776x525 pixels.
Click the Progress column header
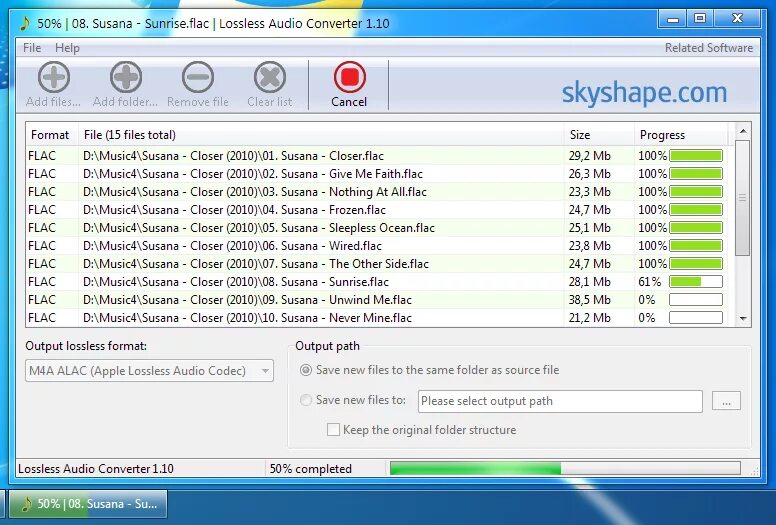(681, 135)
